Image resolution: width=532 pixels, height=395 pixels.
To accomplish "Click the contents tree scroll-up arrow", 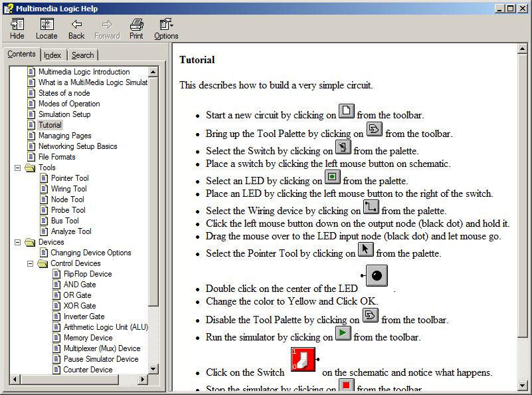I will (x=153, y=72).
